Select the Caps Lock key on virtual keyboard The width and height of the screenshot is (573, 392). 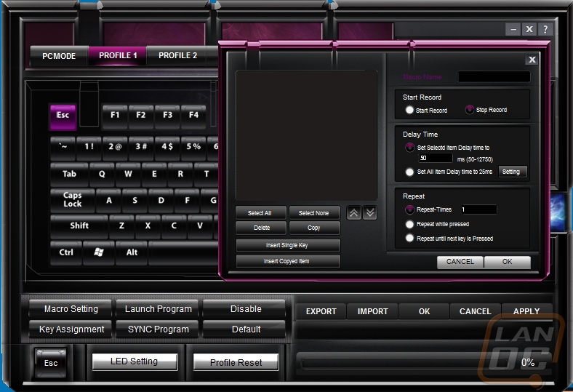click(73, 200)
